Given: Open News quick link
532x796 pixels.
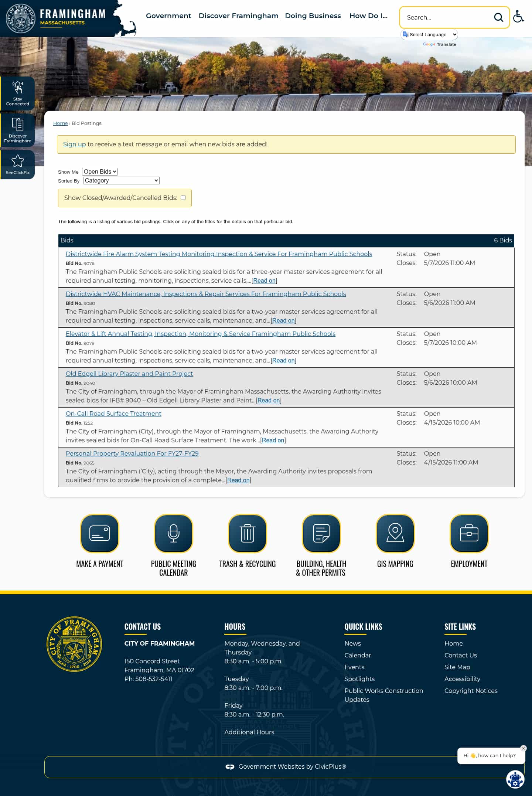Looking at the screenshot, I should (x=352, y=643).
